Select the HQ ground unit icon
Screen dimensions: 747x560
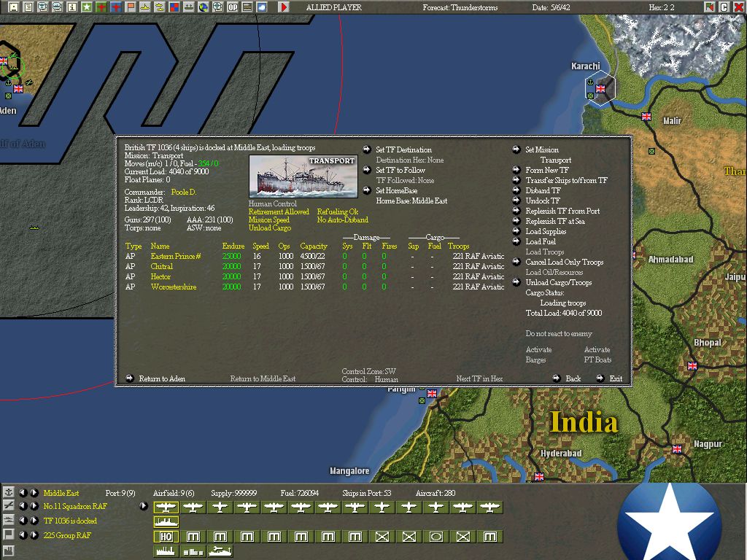coord(166,537)
